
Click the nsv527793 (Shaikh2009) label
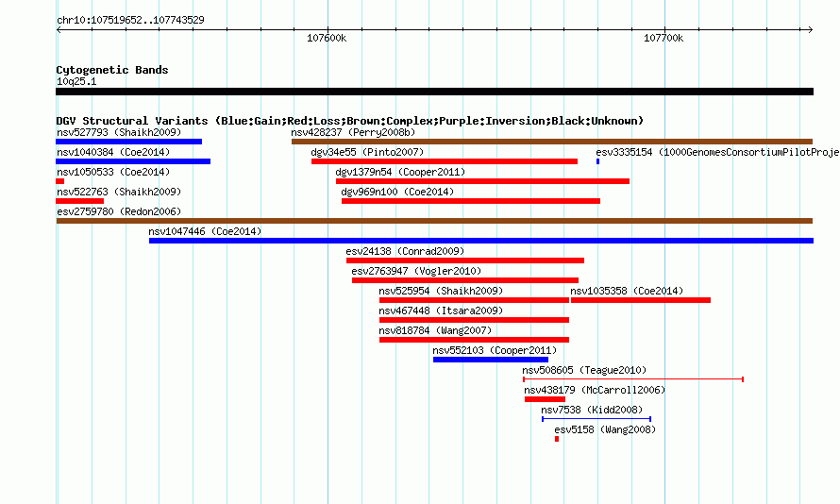tap(119, 132)
